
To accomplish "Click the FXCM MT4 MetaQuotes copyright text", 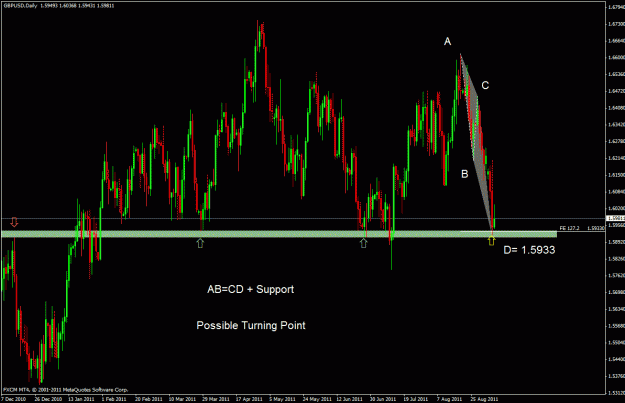I will (66, 390).
